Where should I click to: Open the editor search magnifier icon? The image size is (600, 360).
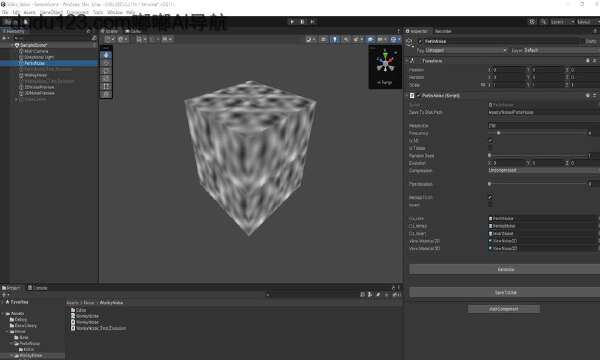click(544, 22)
